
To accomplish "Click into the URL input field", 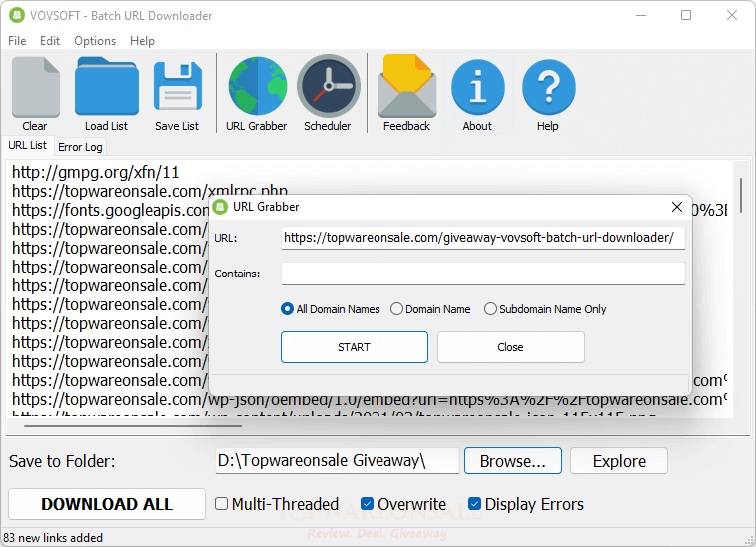I will click(x=483, y=238).
